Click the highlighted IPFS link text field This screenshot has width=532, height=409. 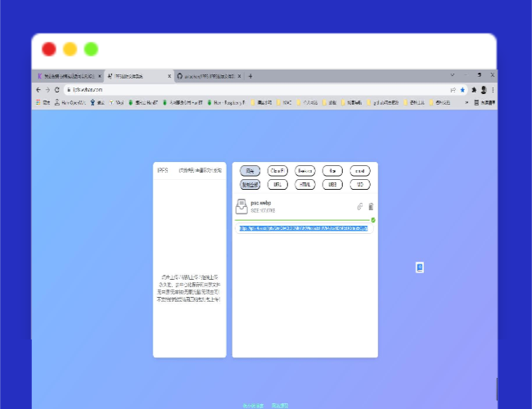(x=303, y=228)
